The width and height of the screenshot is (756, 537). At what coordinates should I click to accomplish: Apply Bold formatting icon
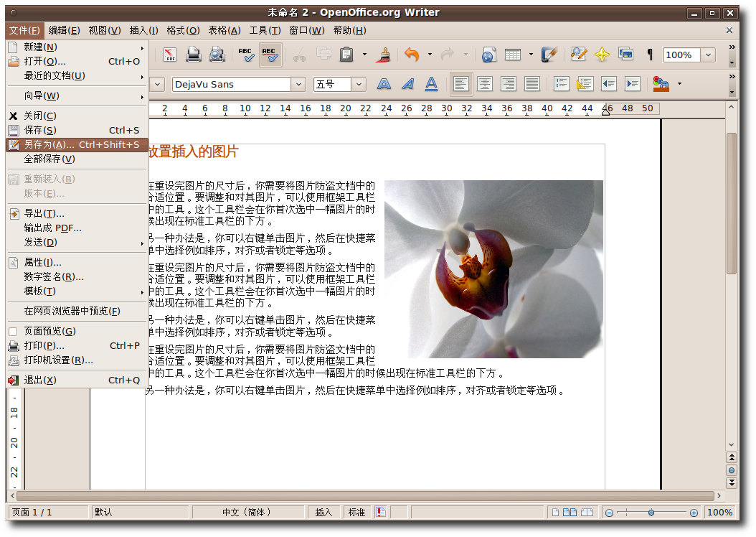pyautogui.click(x=384, y=84)
